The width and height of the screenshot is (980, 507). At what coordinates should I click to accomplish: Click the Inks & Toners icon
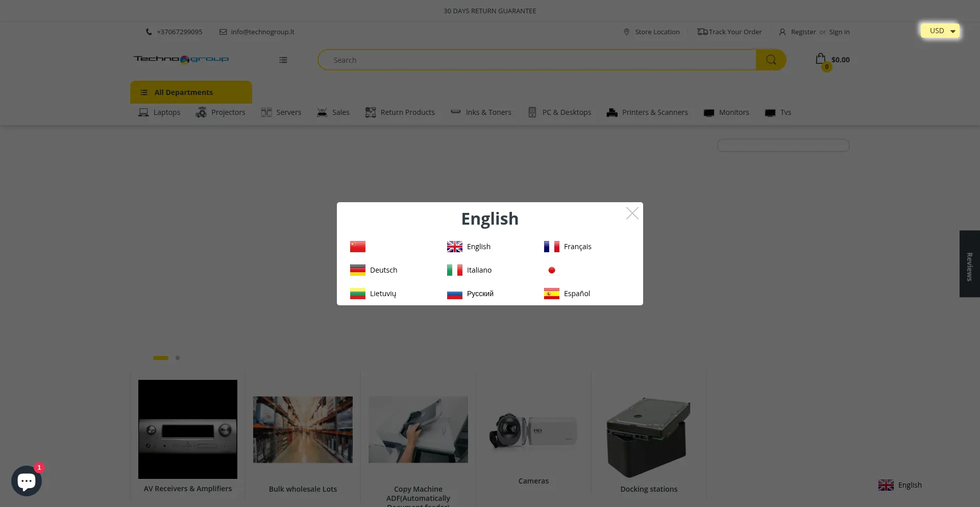(x=455, y=112)
